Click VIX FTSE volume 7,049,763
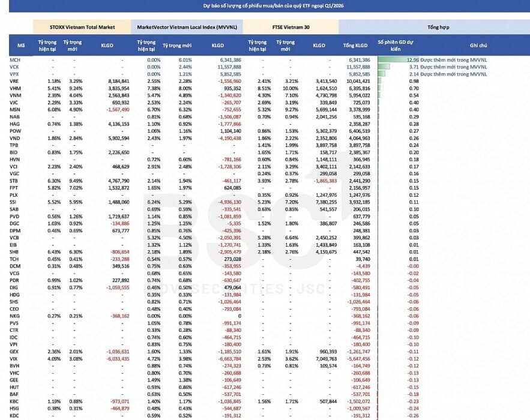Image resolution: width=530 pixels, height=420 pixels. (326, 359)
